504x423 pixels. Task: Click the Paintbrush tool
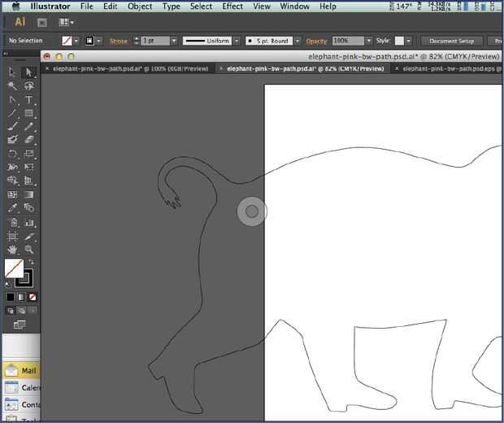[13, 126]
